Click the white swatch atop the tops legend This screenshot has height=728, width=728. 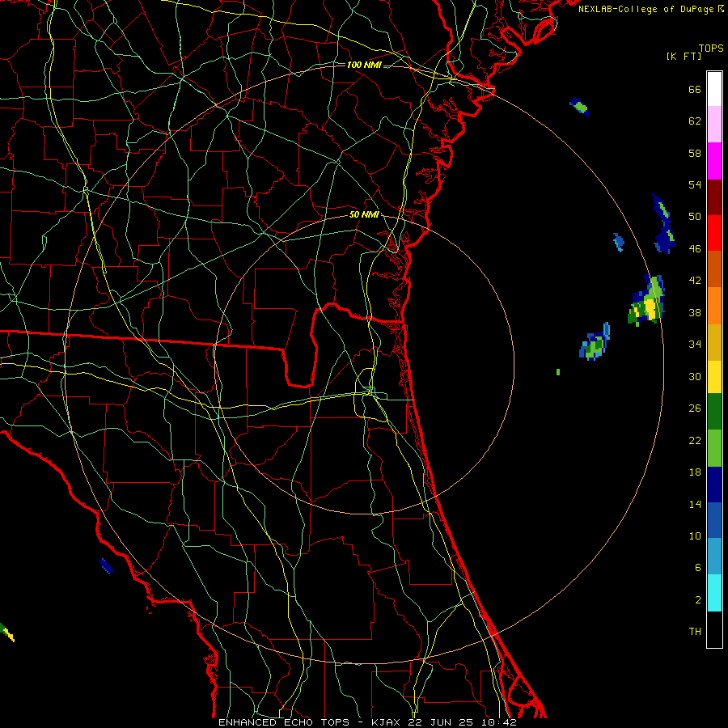click(x=714, y=89)
